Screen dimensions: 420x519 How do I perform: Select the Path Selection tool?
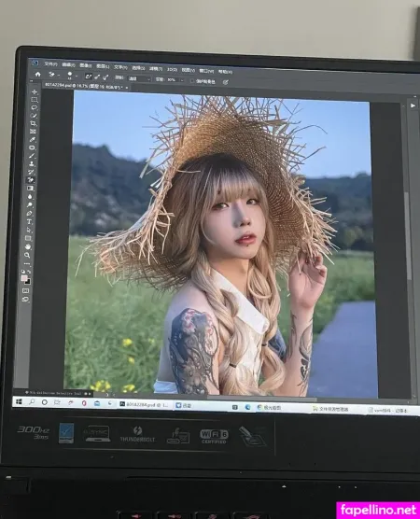pyautogui.click(x=29, y=230)
